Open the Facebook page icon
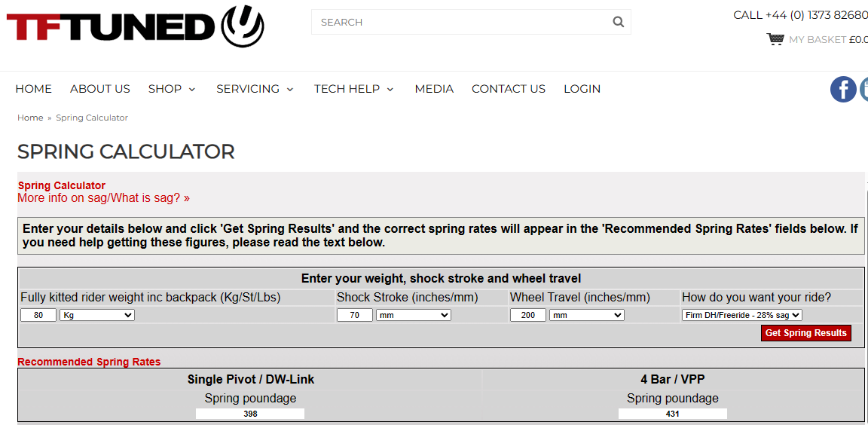Screen dimensions: 868x425 coord(843,90)
